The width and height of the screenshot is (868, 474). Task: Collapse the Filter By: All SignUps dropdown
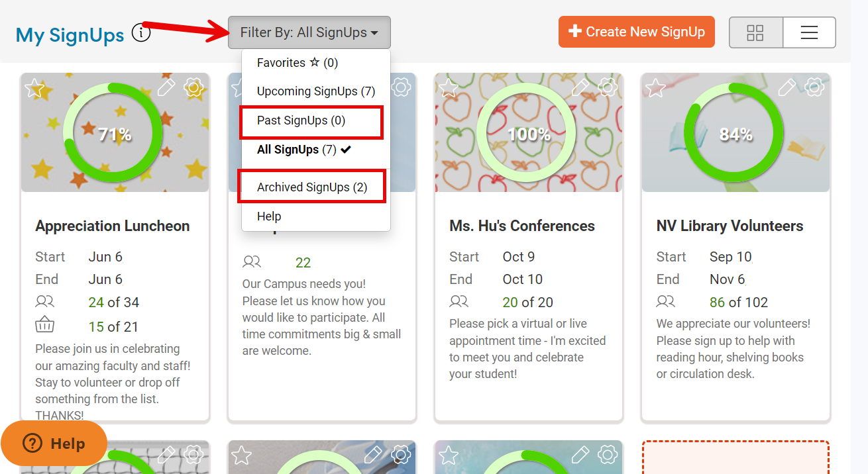pos(309,32)
